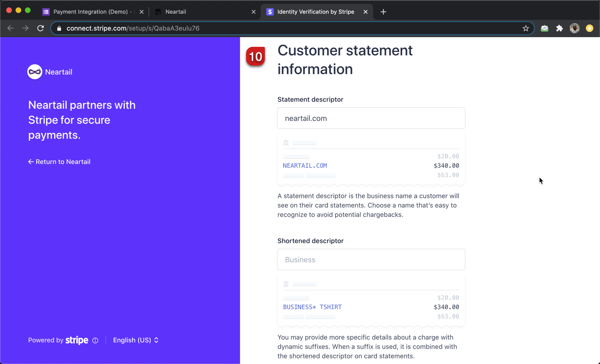
Task: Click the browser profile avatar icon
Action: [574, 28]
